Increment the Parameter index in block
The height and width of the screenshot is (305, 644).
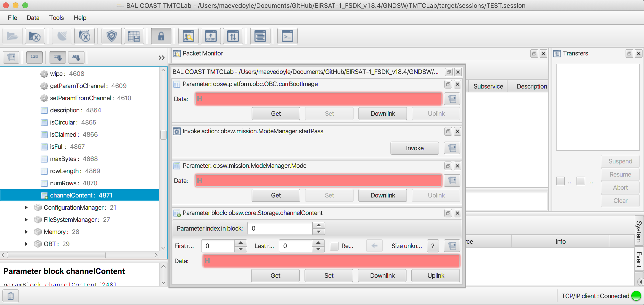[x=319, y=225]
